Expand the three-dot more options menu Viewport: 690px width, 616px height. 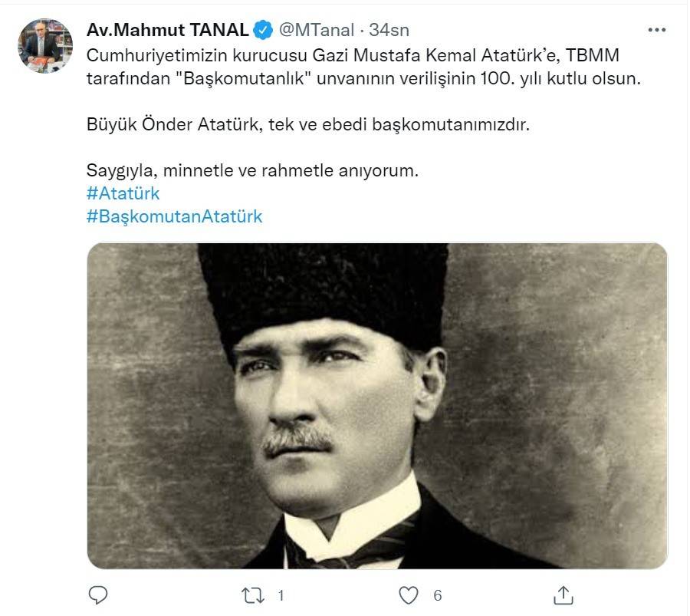(x=656, y=30)
